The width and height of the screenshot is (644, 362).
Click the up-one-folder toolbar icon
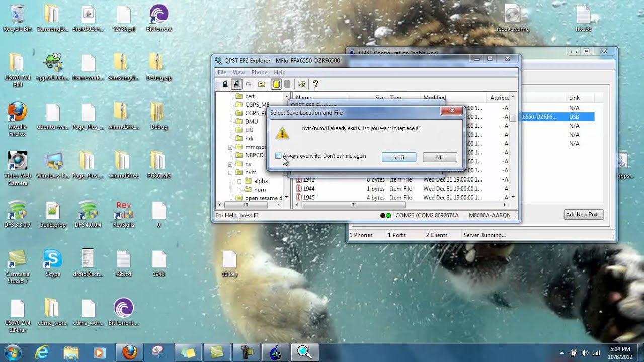click(x=262, y=84)
